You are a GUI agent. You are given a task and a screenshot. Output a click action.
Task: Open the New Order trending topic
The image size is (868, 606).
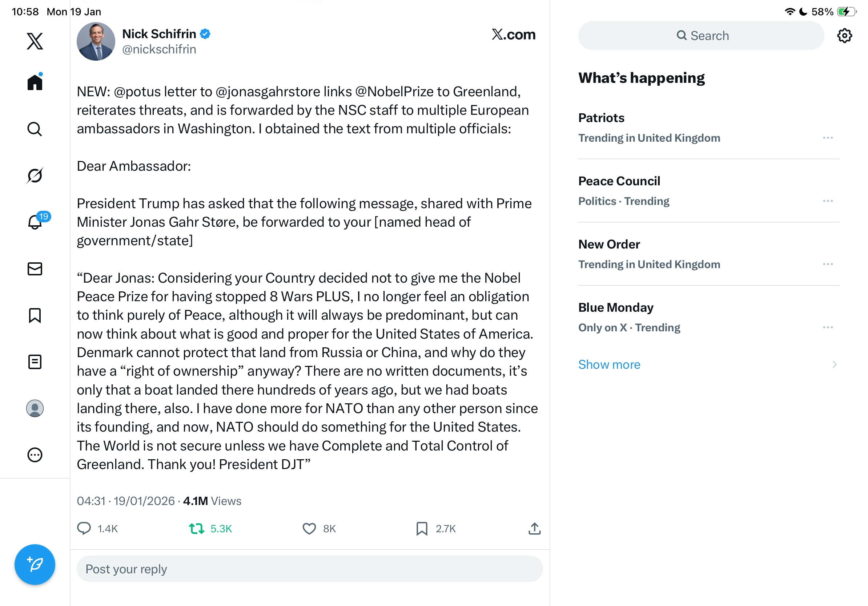coord(609,245)
